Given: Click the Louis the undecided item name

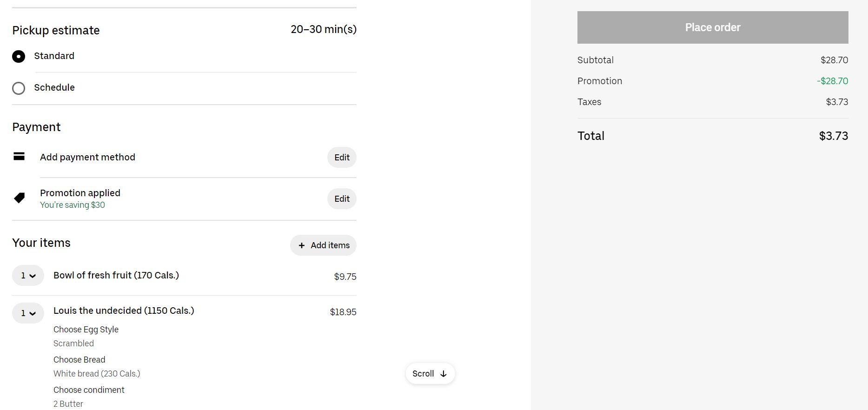Looking at the screenshot, I should [124, 311].
